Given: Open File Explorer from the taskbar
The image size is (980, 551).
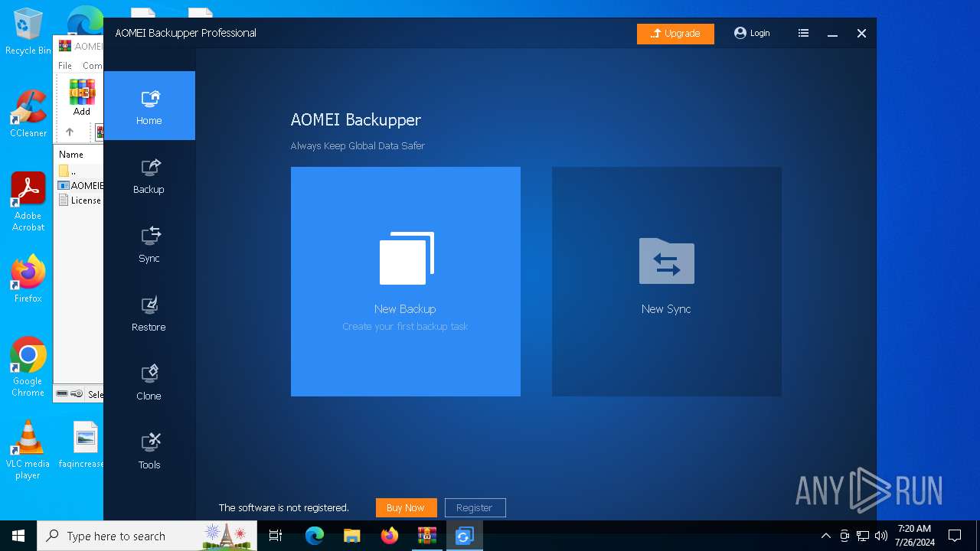Looking at the screenshot, I should coord(351,536).
